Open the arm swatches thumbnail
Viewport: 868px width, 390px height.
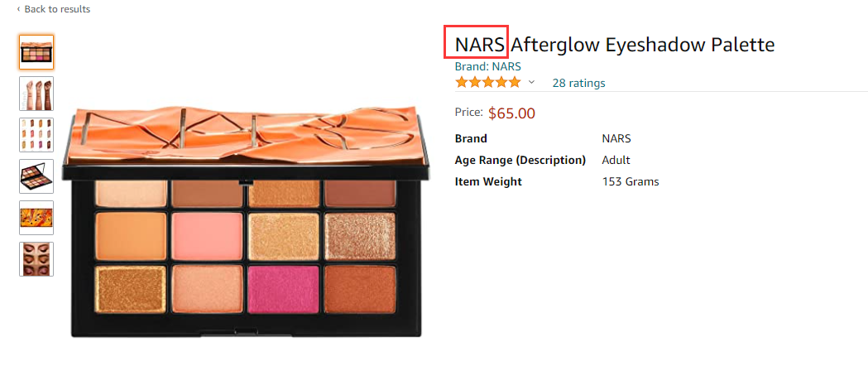click(36, 94)
